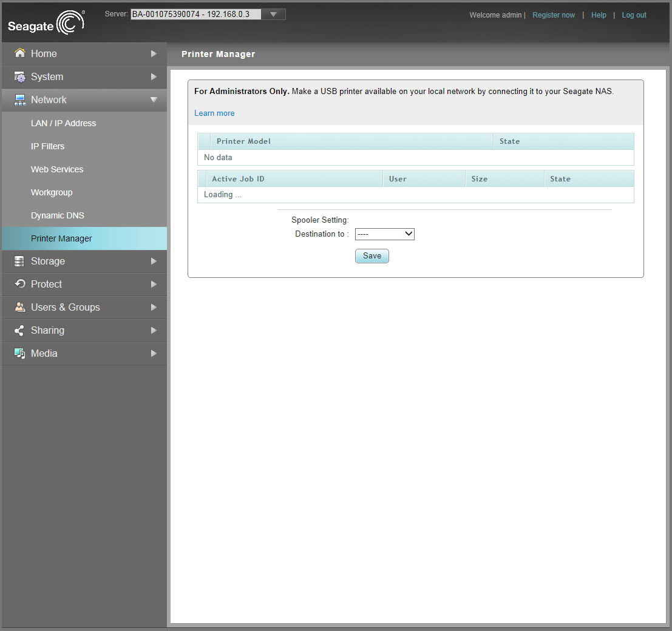
Task: Follow the Learn more link
Action: coord(214,113)
